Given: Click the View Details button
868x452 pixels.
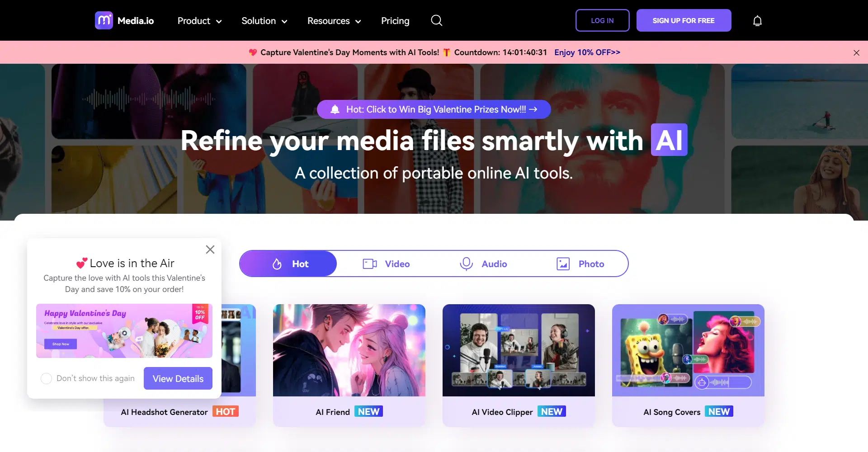Looking at the screenshot, I should (x=178, y=378).
